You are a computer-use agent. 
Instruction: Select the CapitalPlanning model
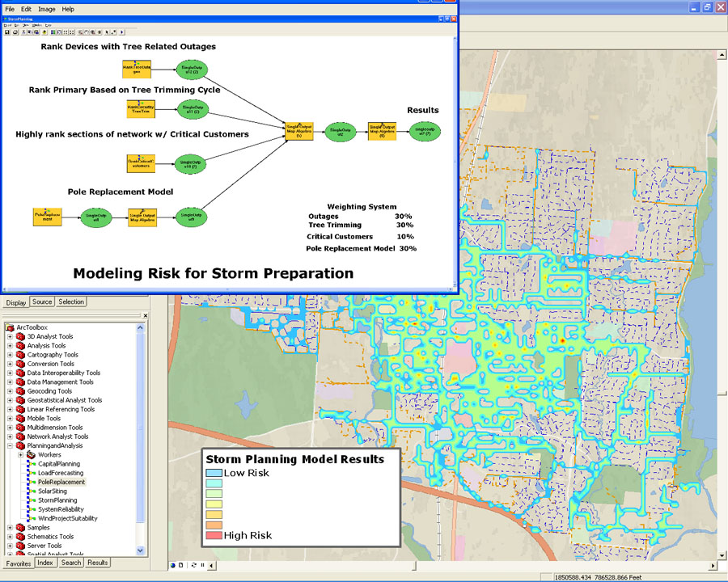[x=59, y=464]
